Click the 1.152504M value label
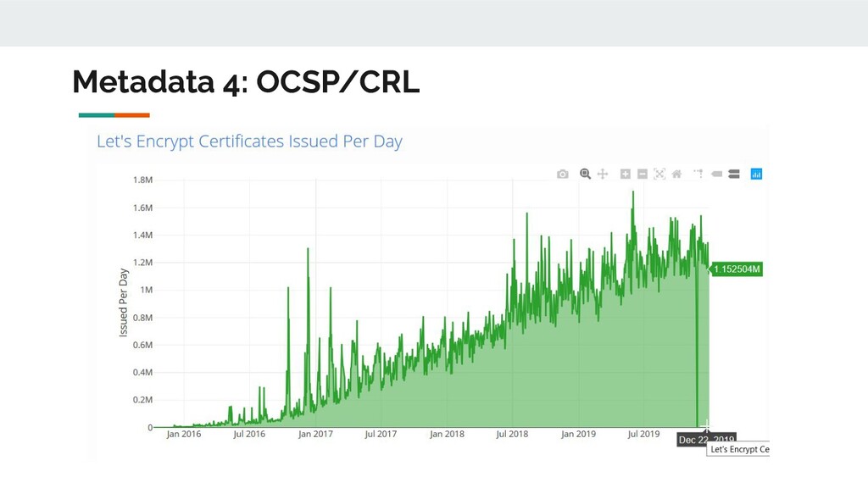Viewport: 868px width, 488px height. (737, 269)
